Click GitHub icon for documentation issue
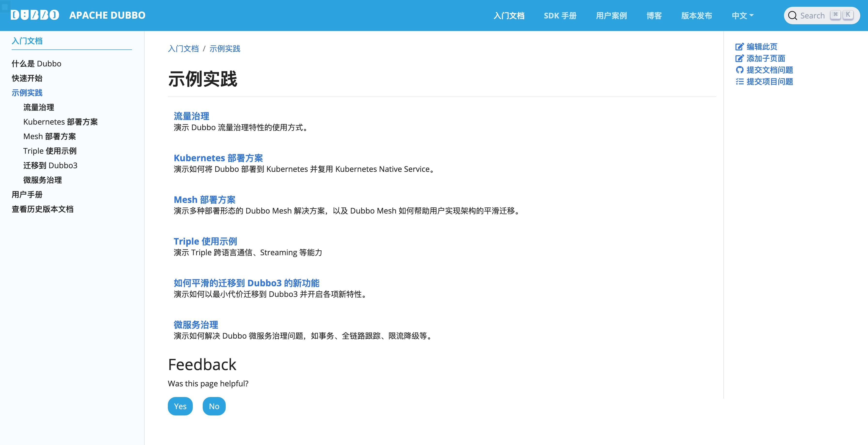868x445 pixels. pyautogui.click(x=739, y=70)
